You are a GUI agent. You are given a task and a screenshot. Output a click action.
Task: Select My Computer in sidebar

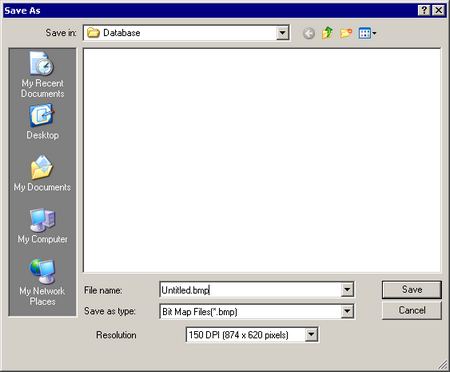(x=42, y=226)
